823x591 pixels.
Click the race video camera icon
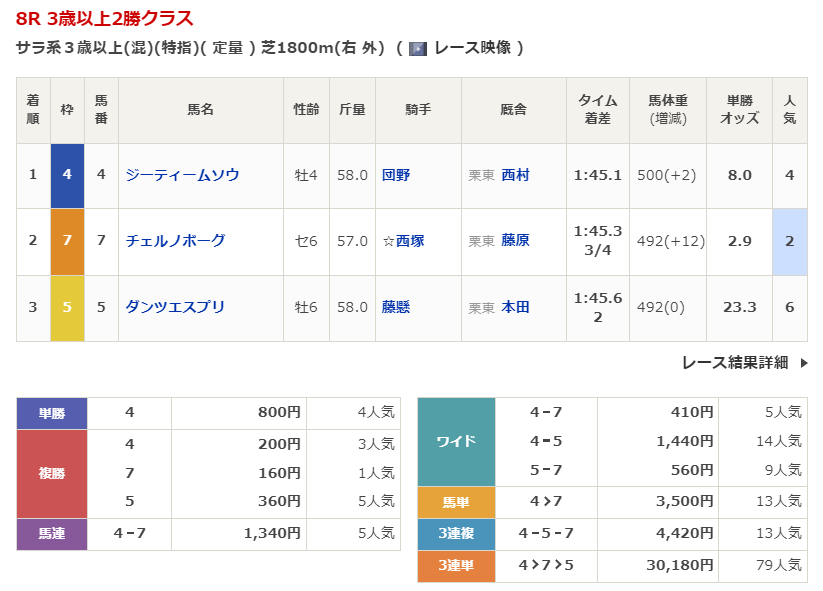click(x=418, y=48)
